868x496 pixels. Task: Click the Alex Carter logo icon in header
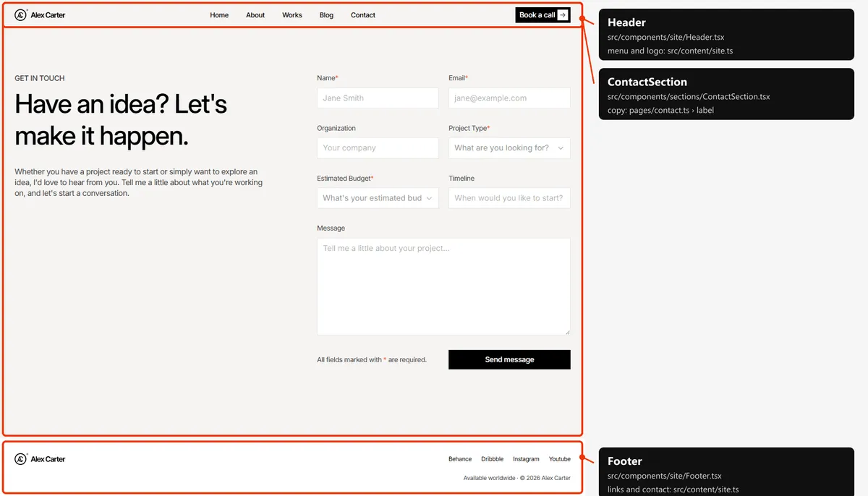[x=21, y=14]
